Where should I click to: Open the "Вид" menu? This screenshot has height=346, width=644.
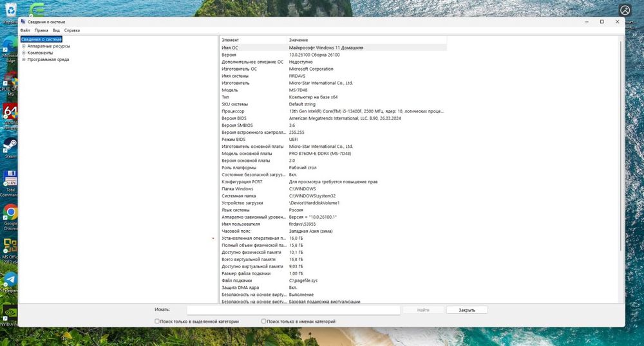(x=57, y=30)
